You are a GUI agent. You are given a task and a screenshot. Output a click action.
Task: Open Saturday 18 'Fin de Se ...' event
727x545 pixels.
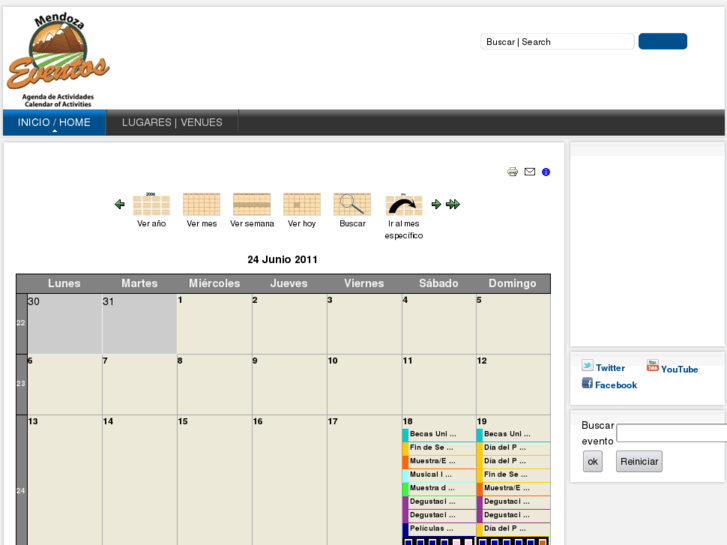point(431,448)
